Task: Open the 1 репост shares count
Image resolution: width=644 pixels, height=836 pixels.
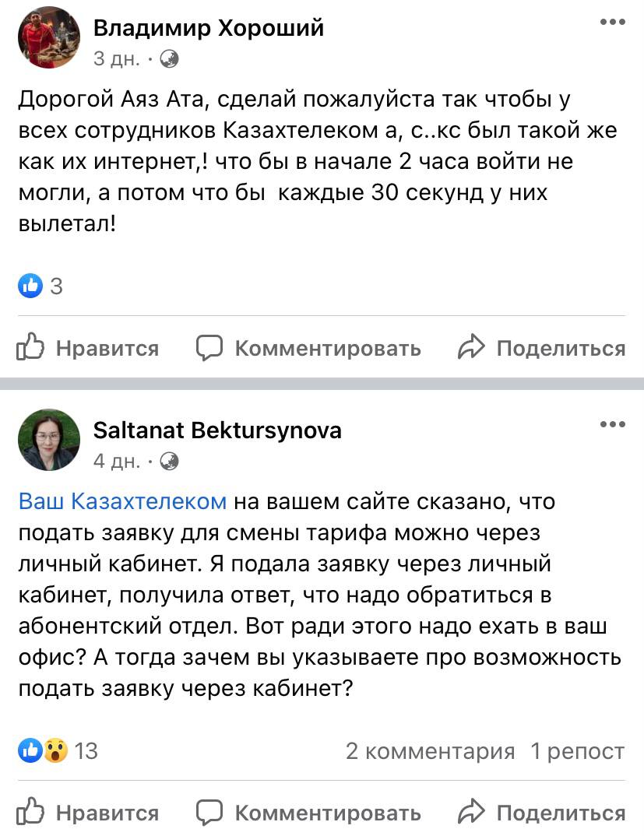Action: click(x=577, y=750)
